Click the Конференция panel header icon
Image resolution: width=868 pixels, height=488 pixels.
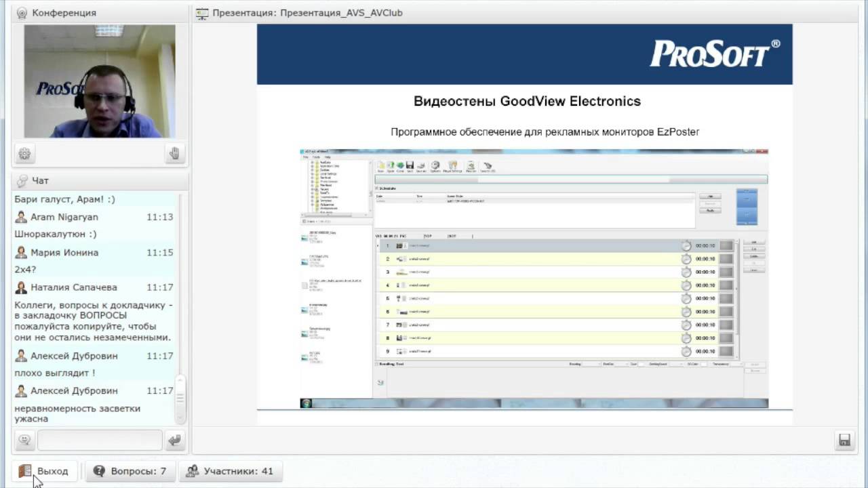pos(22,13)
